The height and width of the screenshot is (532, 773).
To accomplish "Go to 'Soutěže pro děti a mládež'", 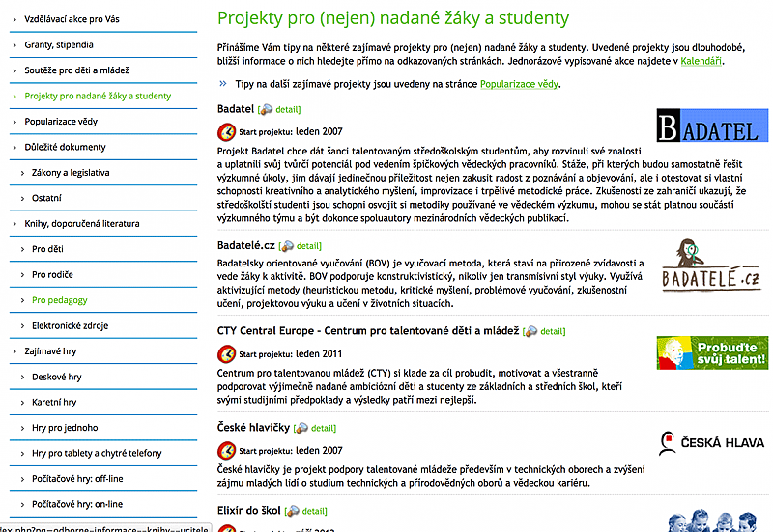I will (76, 70).
